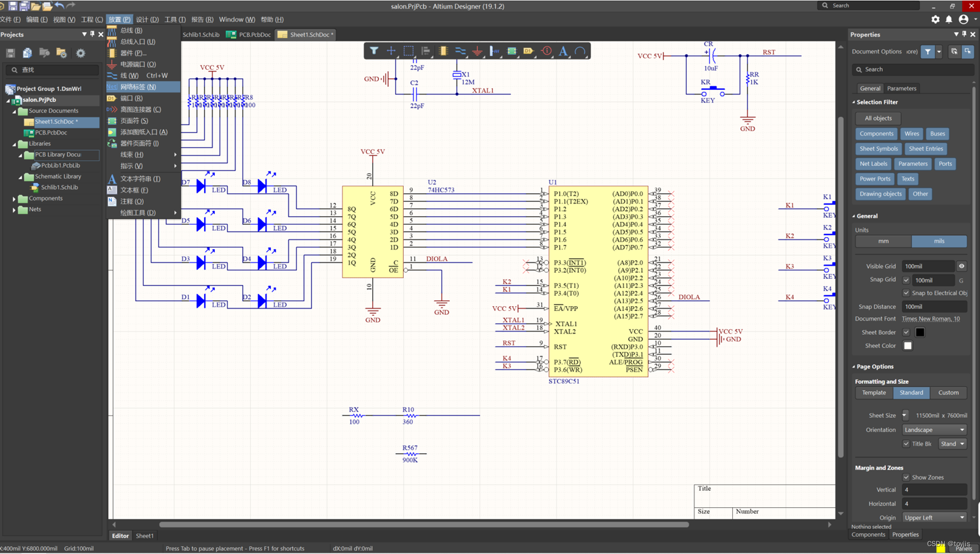Toggle the Show Zones checkbox
The width and height of the screenshot is (980, 554).
[x=906, y=477]
